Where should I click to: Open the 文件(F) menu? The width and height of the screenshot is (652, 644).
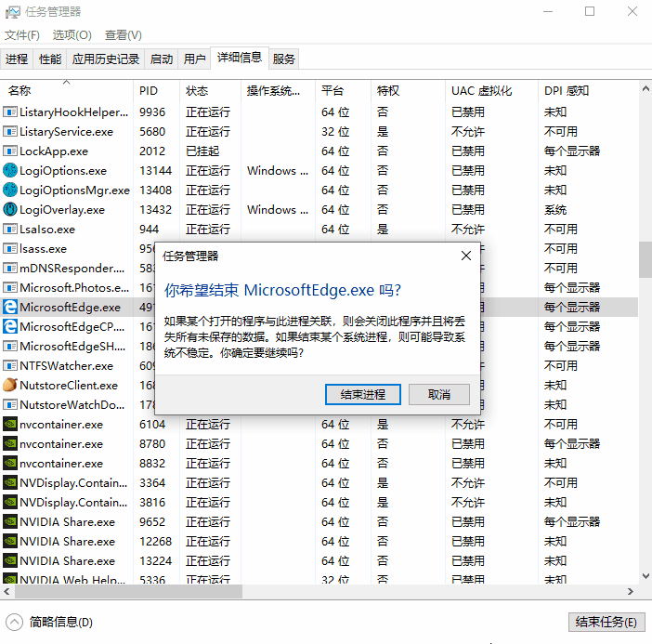click(22, 35)
